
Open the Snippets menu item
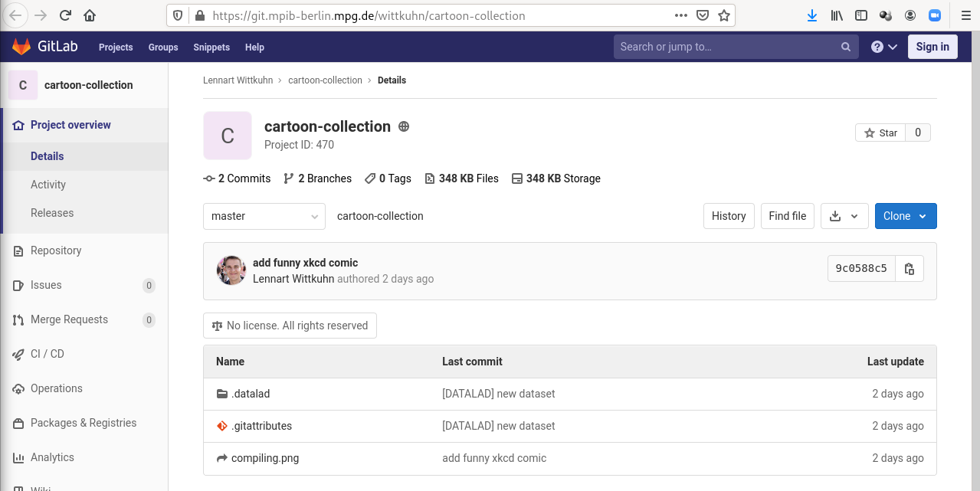[x=211, y=47]
